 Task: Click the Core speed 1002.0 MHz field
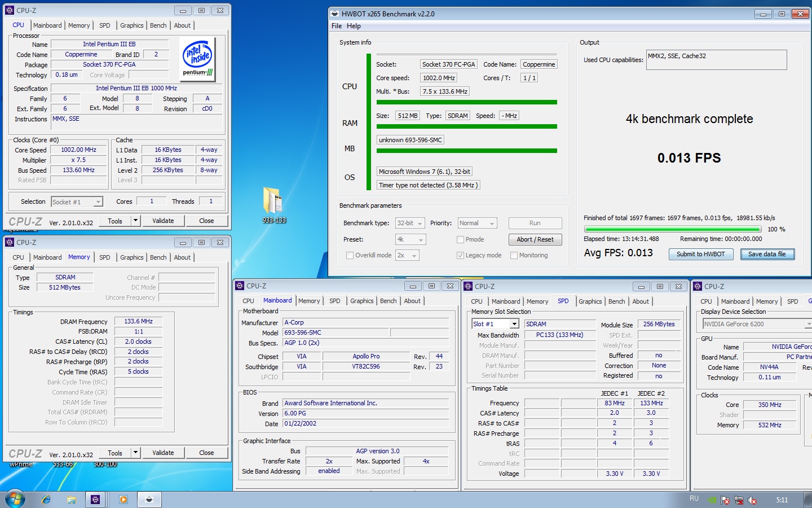coord(439,78)
